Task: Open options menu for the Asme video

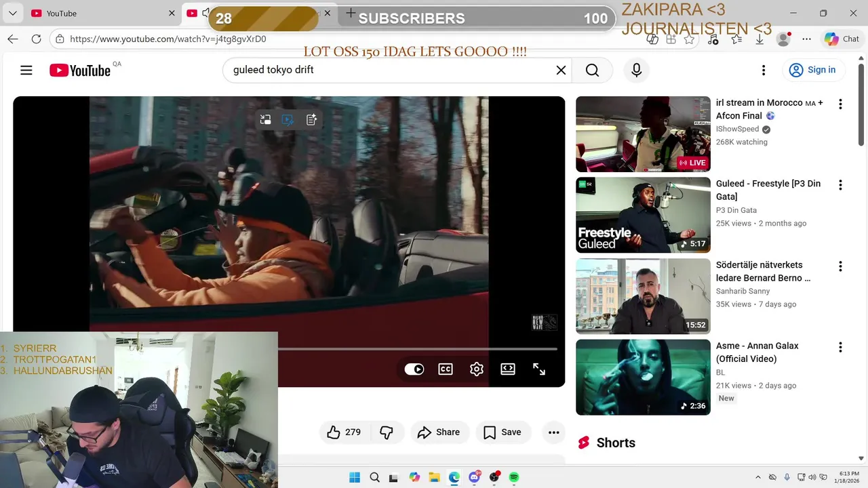Action: pyautogui.click(x=840, y=347)
